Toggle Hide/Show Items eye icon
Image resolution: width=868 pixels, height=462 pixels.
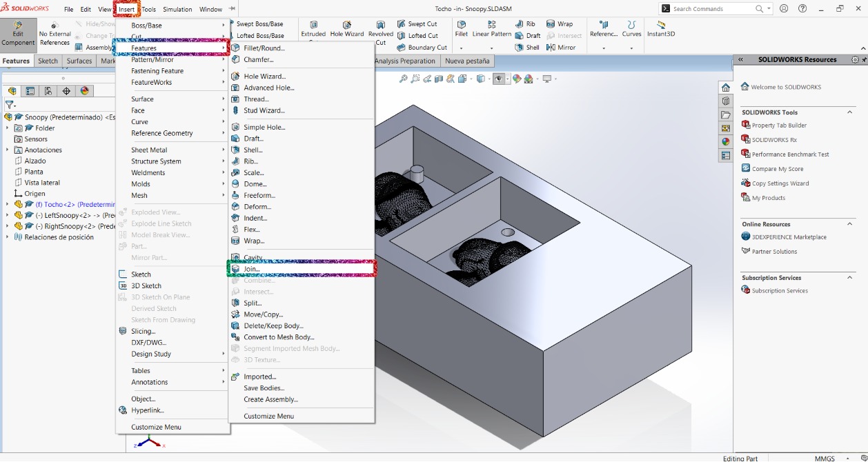click(x=500, y=79)
